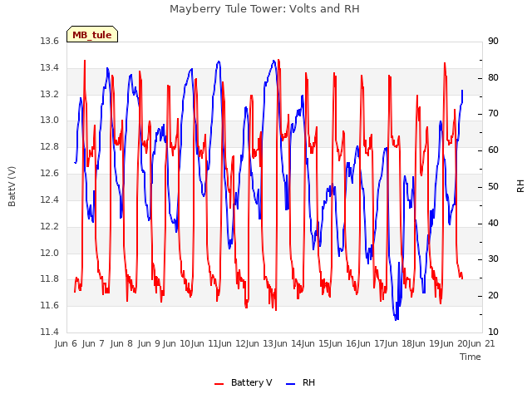This screenshot has height=399, width=532.
Task: Click the chart title Mayberry Tule Tower
Action: pos(264,9)
